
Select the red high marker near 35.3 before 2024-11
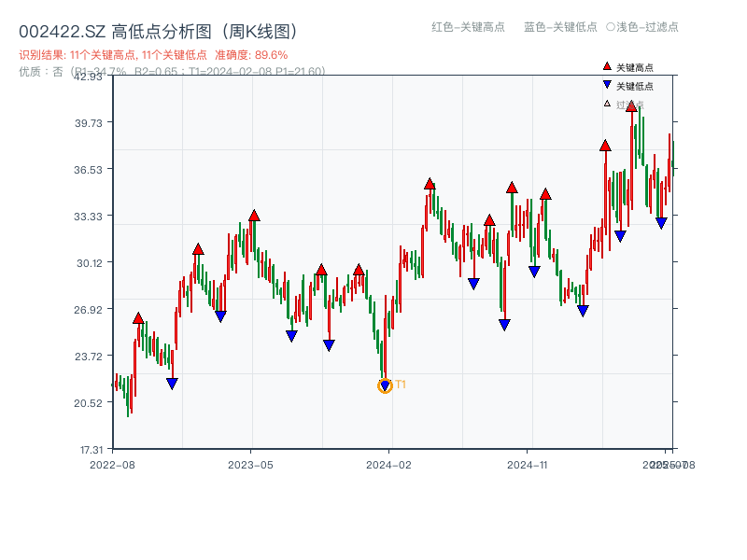coord(512,188)
